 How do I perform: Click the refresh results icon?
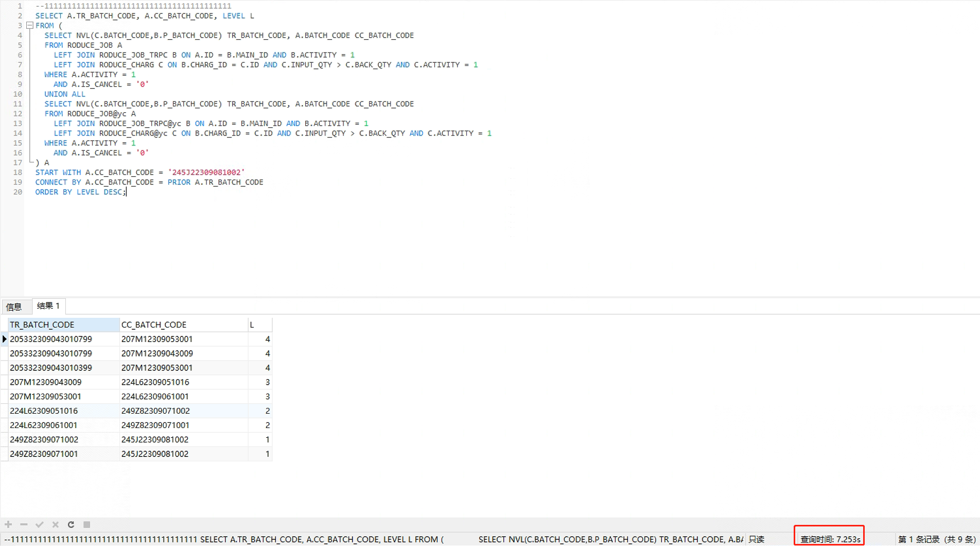pos(71,524)
